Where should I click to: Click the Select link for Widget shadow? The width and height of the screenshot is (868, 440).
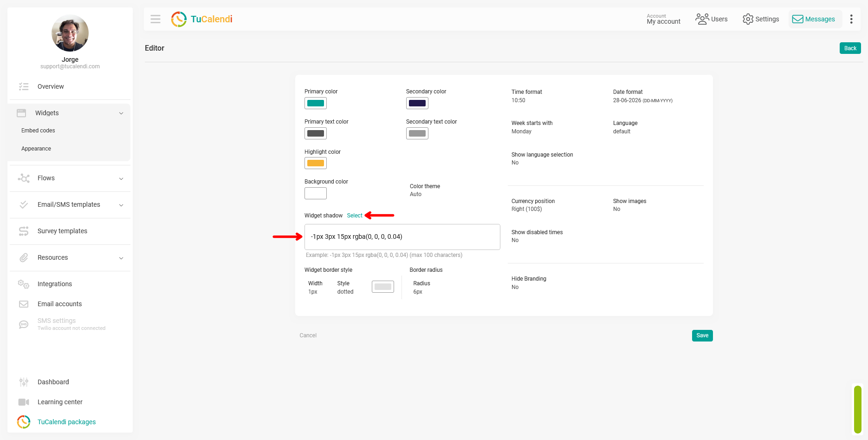(x=355, y=216)
